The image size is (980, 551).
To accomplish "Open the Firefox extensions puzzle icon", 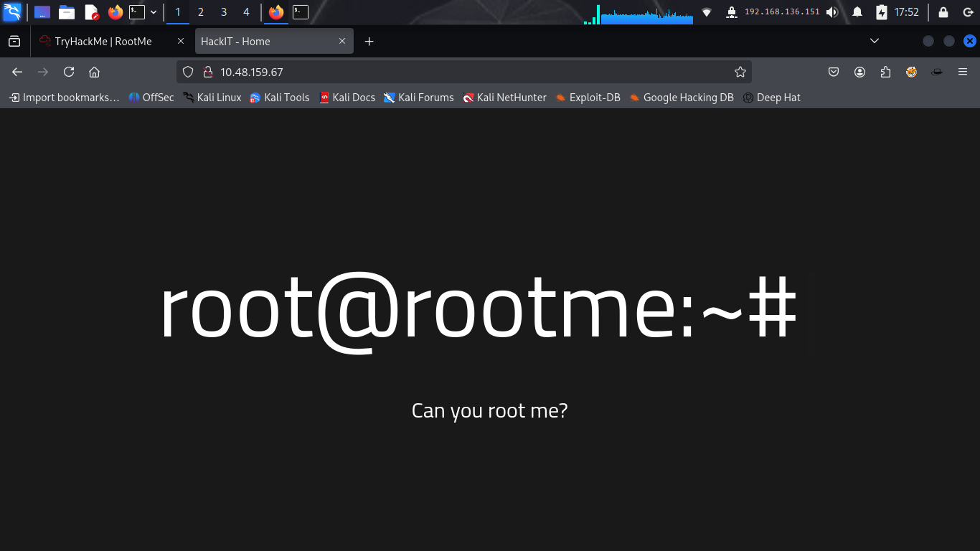I will pyautogui.click(x=885, y=72).
